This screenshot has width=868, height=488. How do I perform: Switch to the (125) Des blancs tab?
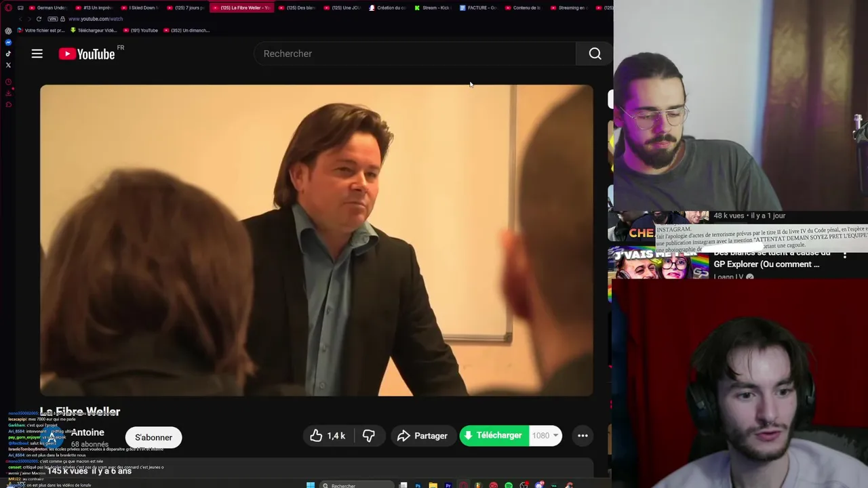coord(297,7)
